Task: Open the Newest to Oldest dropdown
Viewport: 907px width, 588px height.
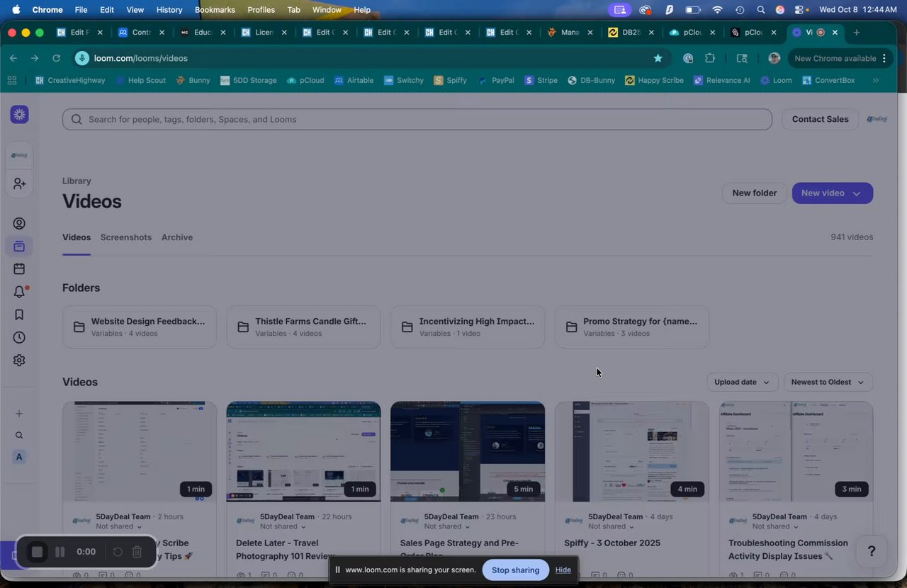Action: [x=828, y=382]
